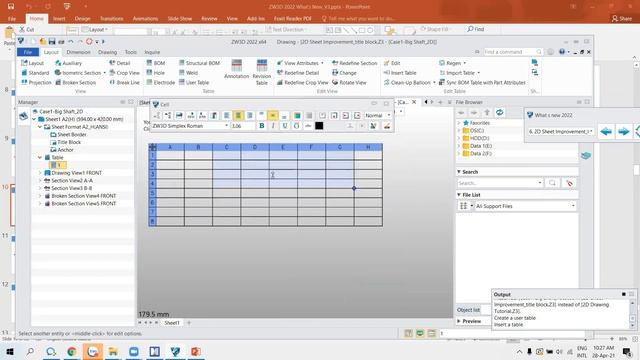Click the File Browser search field
640x360 pixels.
(x=500, y=183)
